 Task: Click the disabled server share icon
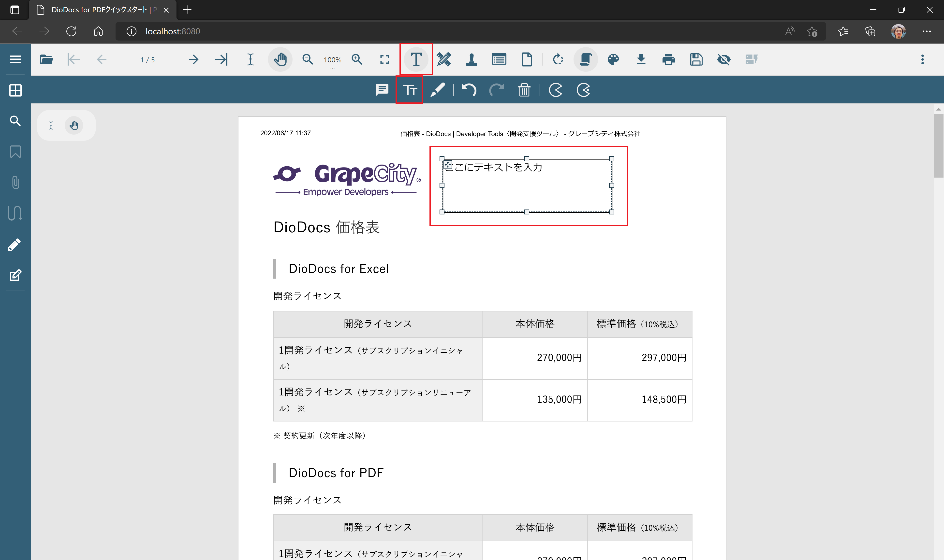[x=752, y=60]
